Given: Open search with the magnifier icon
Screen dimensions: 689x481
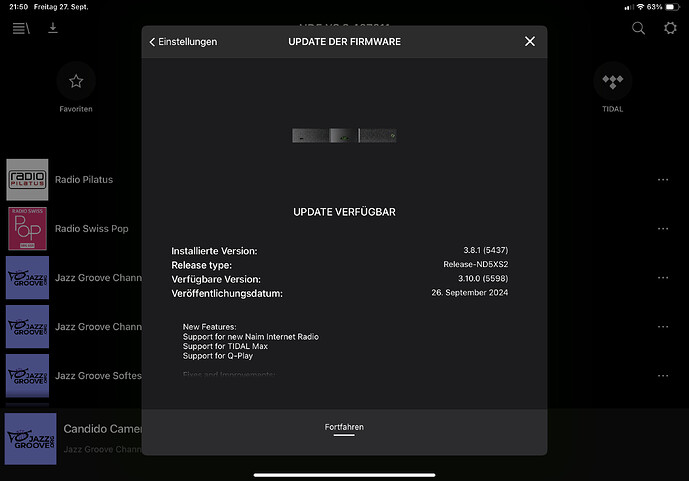Looking at the screenshot, I should point(638,28).
